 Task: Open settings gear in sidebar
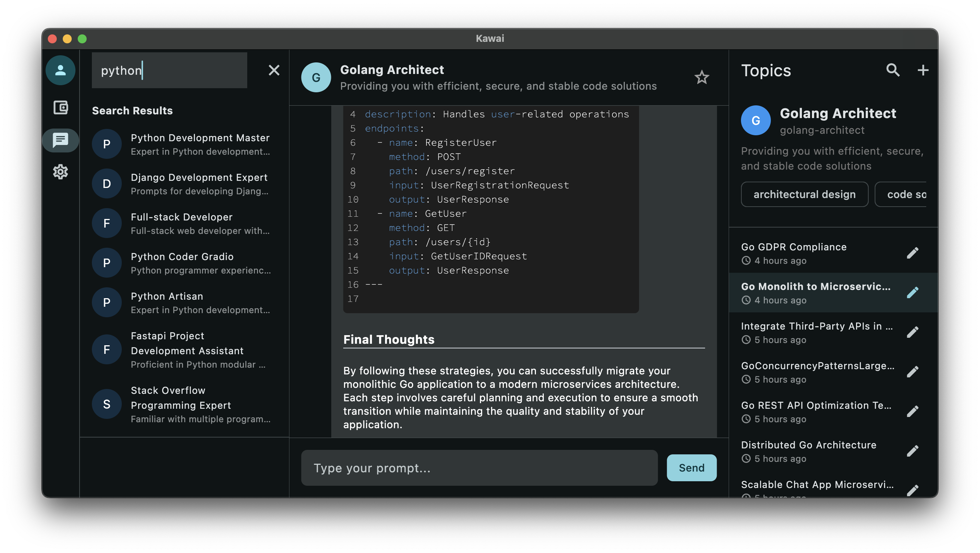tap(61, 172)
